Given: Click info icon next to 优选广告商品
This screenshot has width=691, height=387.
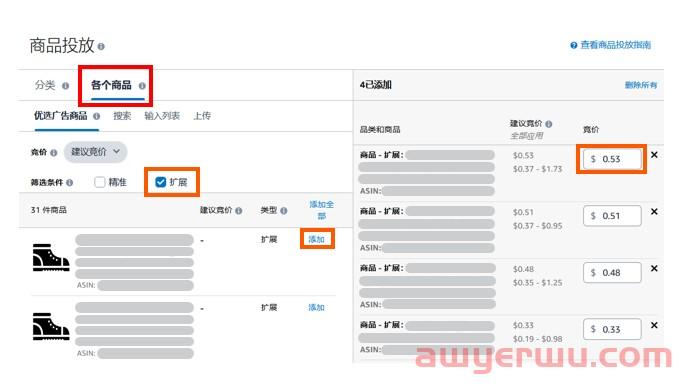Looking at the screenshot, I should click(96, 116).
